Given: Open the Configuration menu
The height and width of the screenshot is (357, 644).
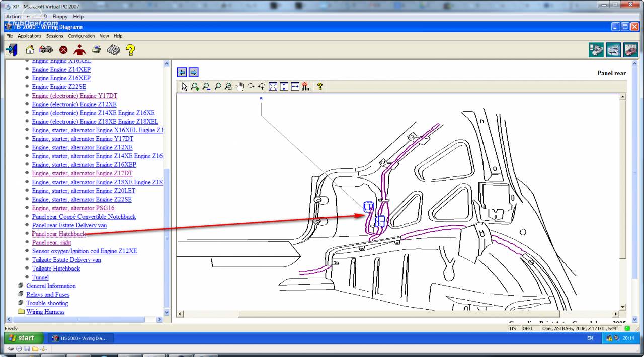Looking at the screenshot, I should [82, 36].
